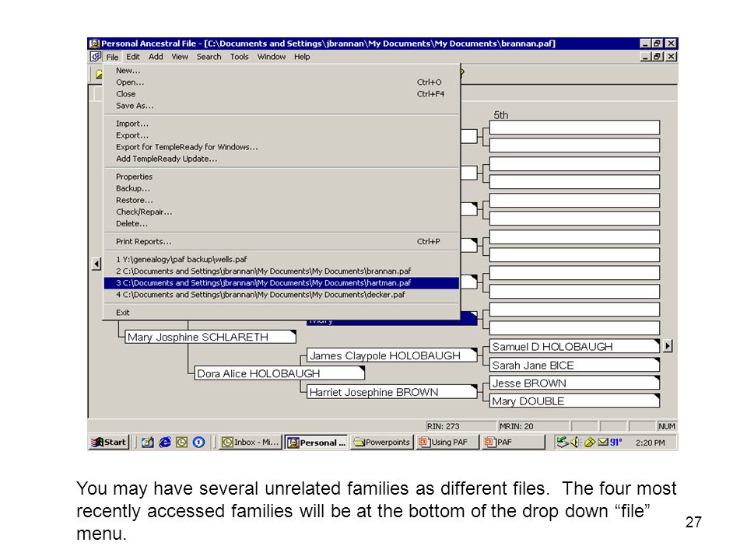Screen dimensions: 747x560
Task: Select Add TempleReady Update...
Action: click(x=282, y=159)
